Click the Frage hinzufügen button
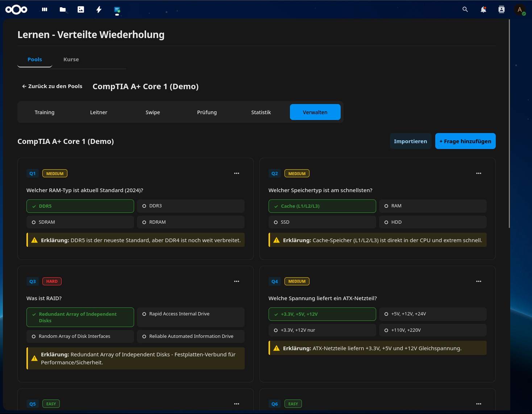 465,141
